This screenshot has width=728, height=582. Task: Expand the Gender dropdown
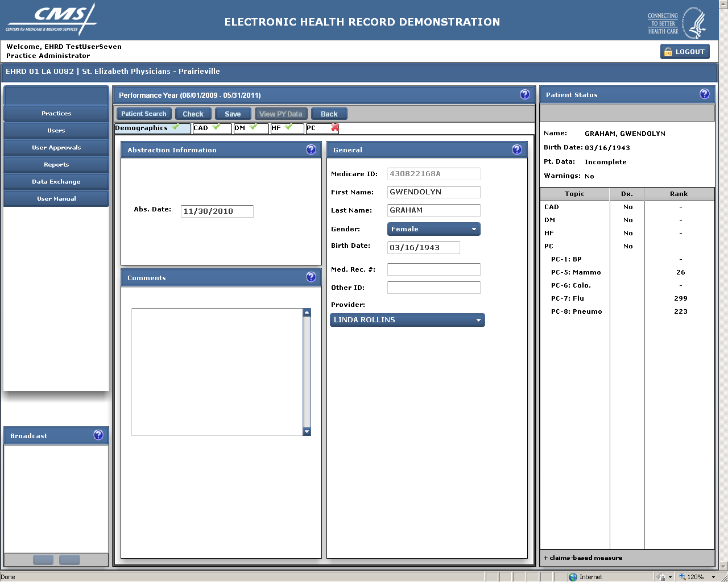(433, 229)
